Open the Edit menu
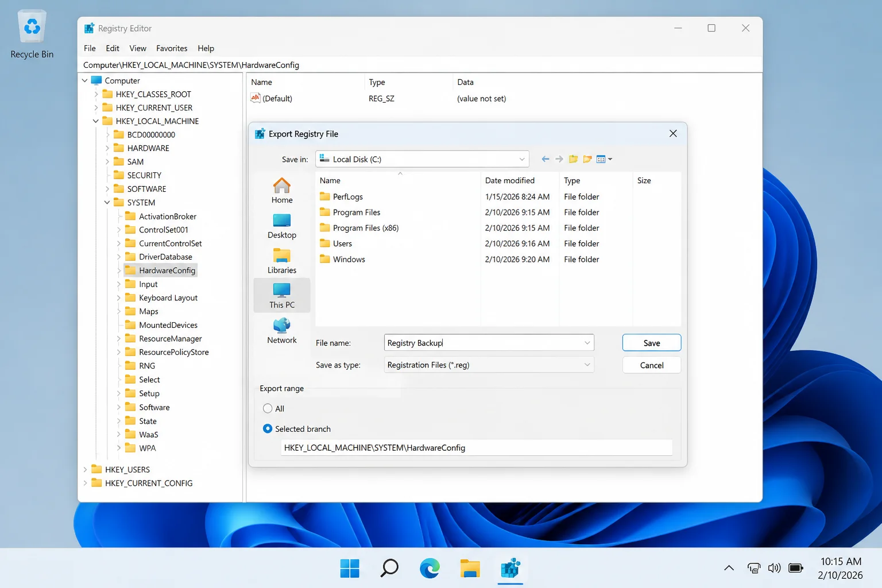Viewport: 882px width, 588px height. click(x=113, y=48)
